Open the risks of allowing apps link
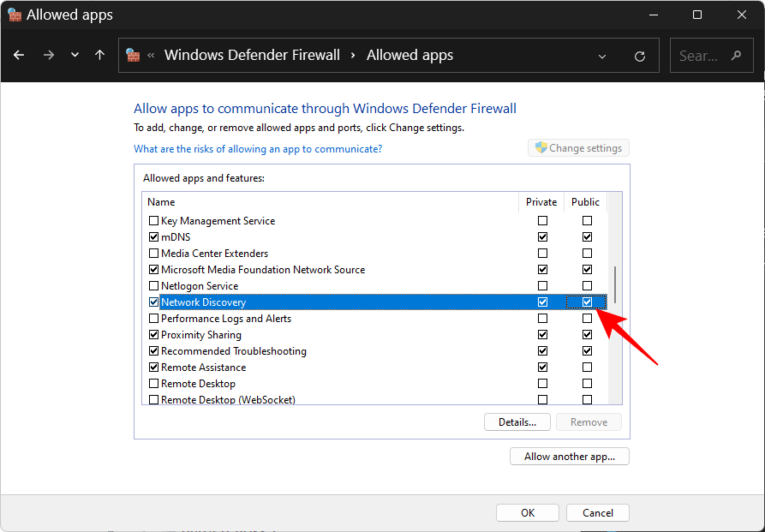 pyautogui.click(x=257, y=148)
